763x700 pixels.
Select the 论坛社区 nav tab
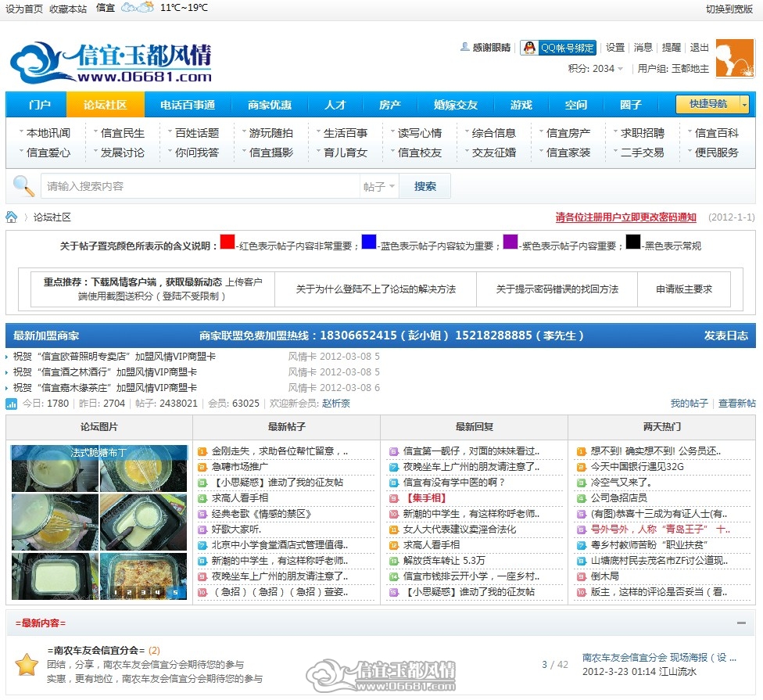point(105,105)
